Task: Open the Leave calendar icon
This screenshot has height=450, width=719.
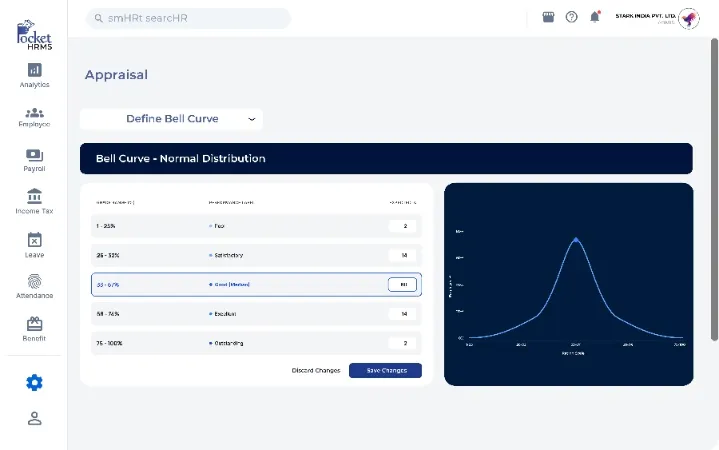Action: [34, 240]
